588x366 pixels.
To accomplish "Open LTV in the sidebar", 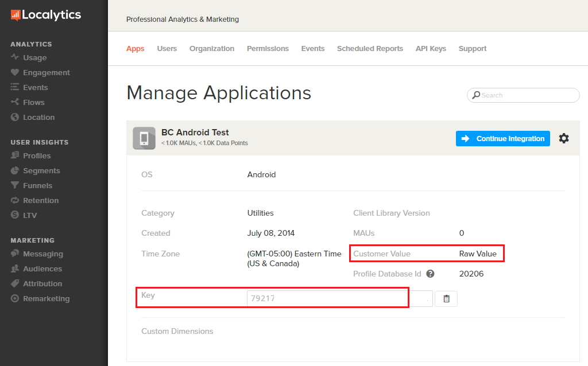I will 30,216.
